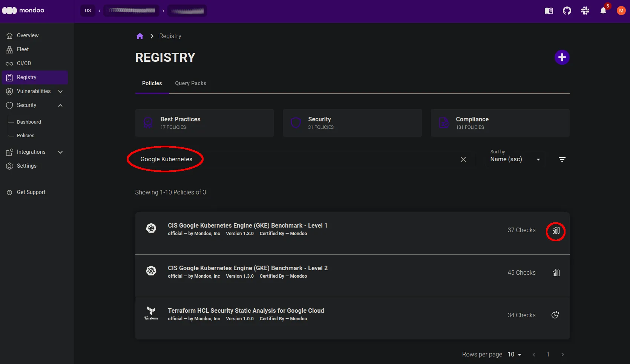Go to home via breadcrumb icon
The image size is (630, 364).
139,36
